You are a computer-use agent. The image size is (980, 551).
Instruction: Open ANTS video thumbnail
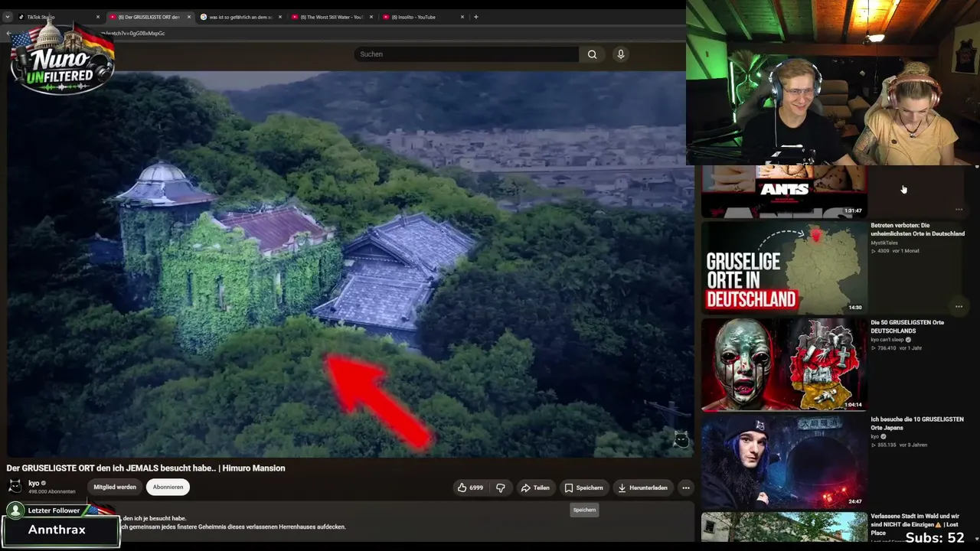click(x=784, y=191)
